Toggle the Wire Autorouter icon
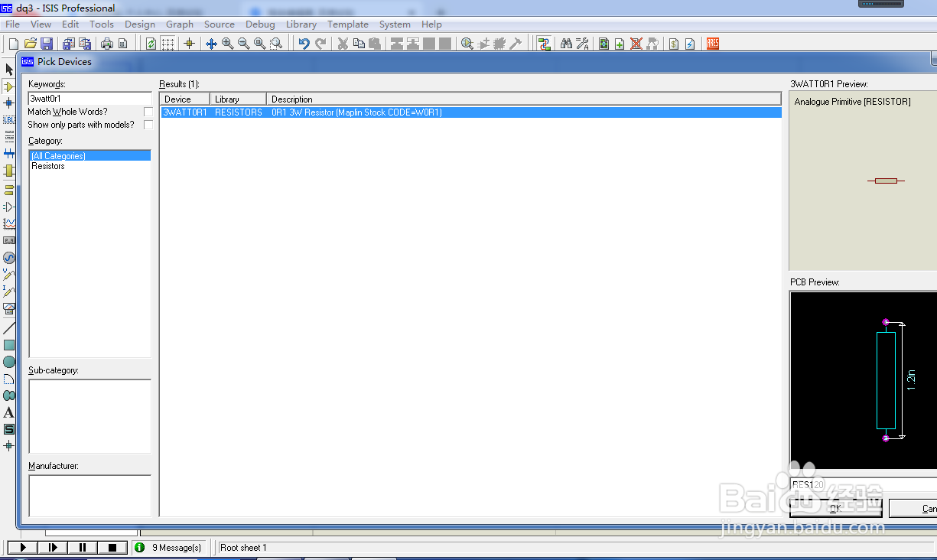937x560 pixels. click(544, 44)
